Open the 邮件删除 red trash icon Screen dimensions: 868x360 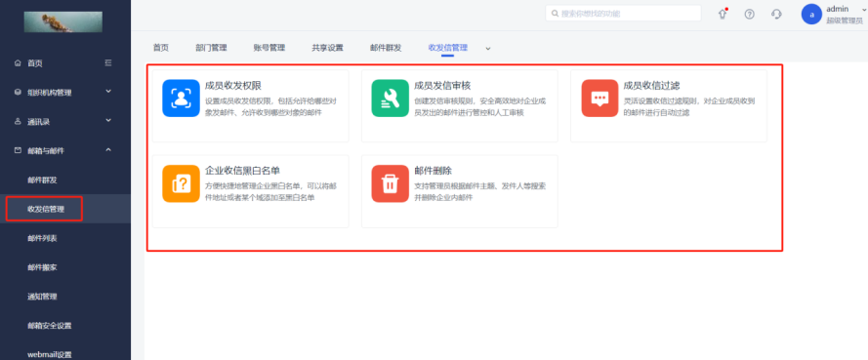point(391,183)
